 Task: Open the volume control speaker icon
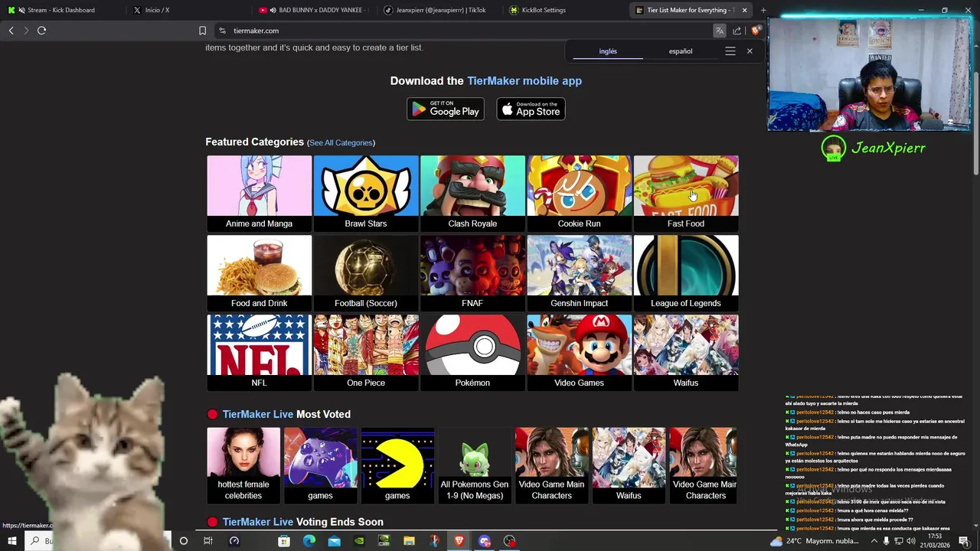point(913,541)
